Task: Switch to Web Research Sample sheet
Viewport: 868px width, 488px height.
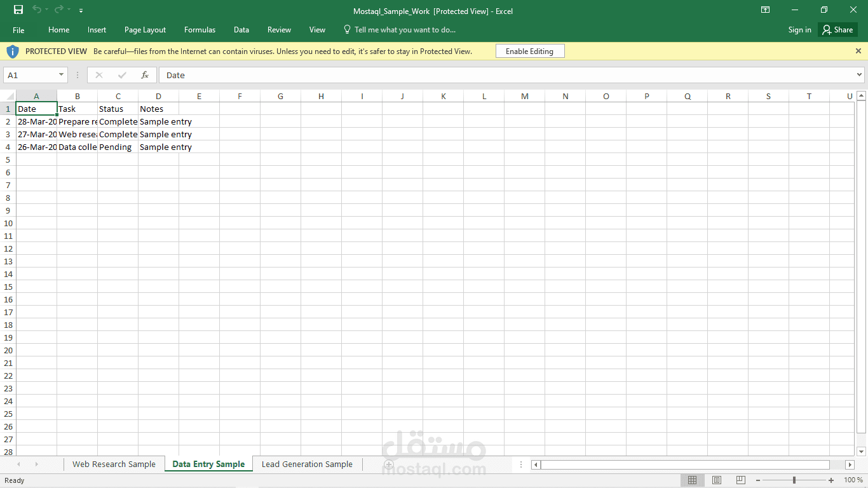Action: coord(114,464)
